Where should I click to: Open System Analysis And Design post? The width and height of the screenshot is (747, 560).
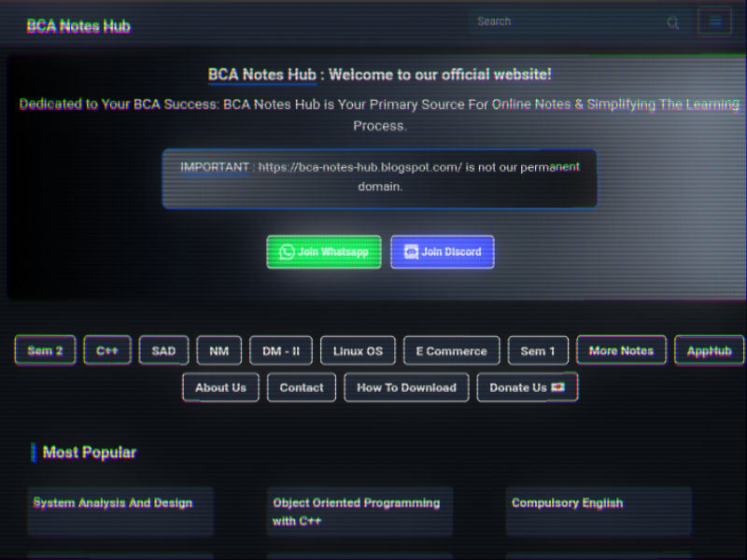pyautogui.click(x=113, y=503)
